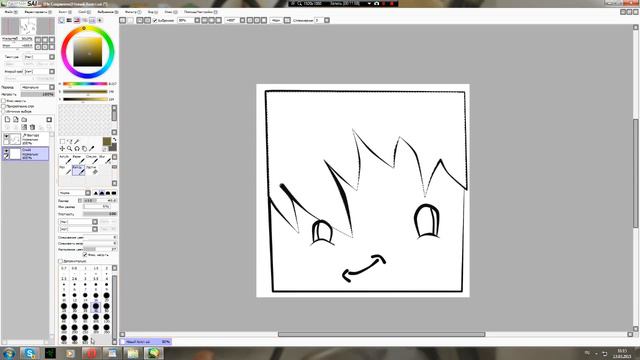Image resolution: width=640 pixels, height=360 pixels.
Task: Toggle layer Clipping Group checkbox
Action: 4,106
